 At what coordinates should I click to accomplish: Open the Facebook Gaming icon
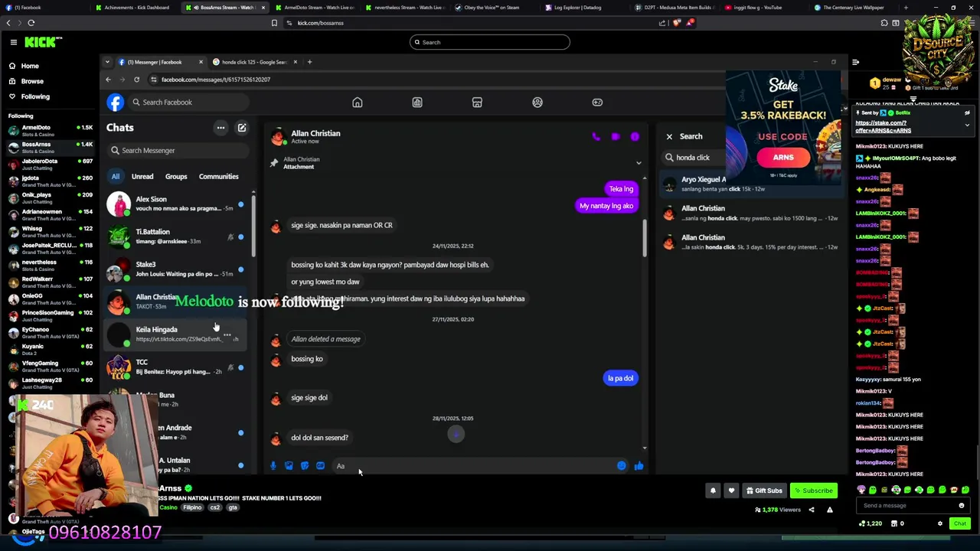tap(597, 102)
